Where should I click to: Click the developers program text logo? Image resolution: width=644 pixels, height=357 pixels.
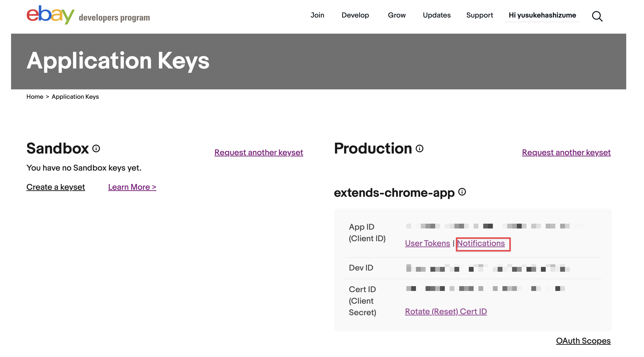click(114, 18)
